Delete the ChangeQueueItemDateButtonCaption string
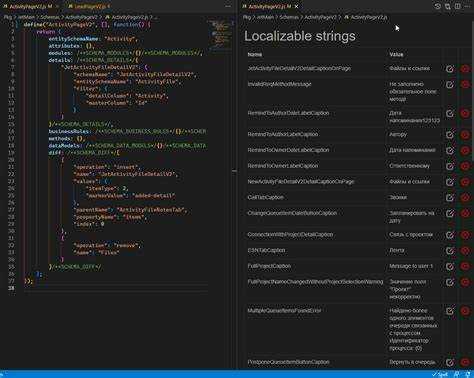Image resolution: width=474 pixels, height=378 pixels. [465, 214]
